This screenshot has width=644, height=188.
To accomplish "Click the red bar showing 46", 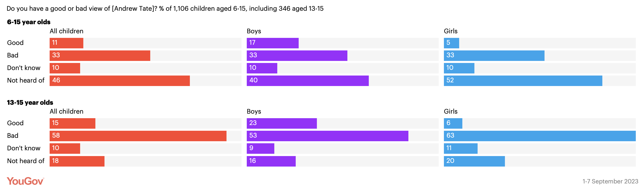I will [120, 81].
